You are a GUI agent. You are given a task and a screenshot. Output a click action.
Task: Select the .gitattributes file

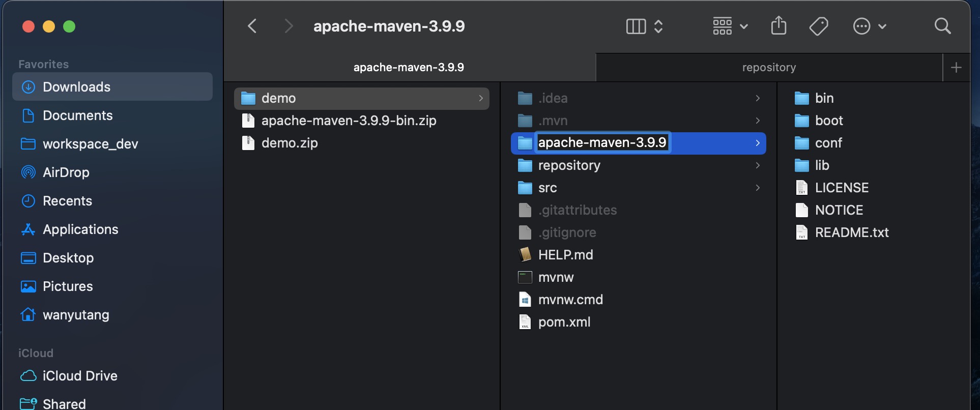coord(638,210)
